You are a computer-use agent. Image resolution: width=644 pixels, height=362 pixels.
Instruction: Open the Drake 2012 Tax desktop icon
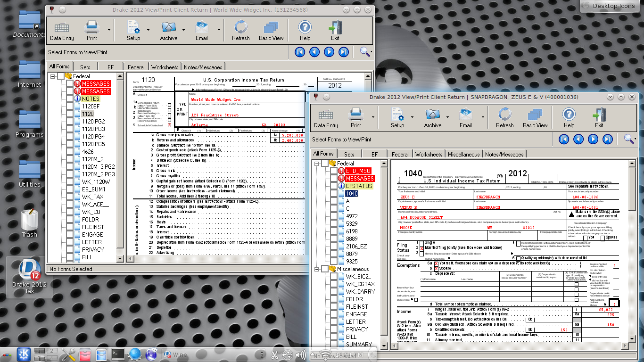(x=29, y=276)
